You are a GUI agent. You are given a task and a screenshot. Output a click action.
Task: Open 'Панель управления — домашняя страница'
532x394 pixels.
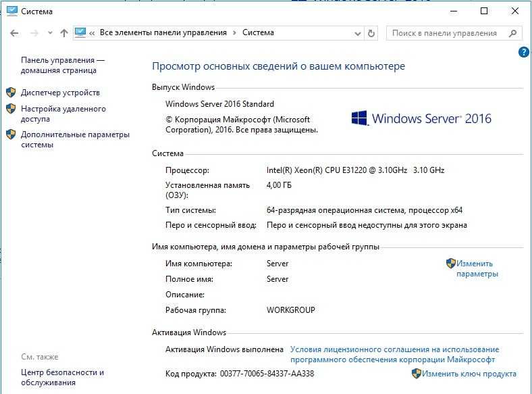coord(63,65)
